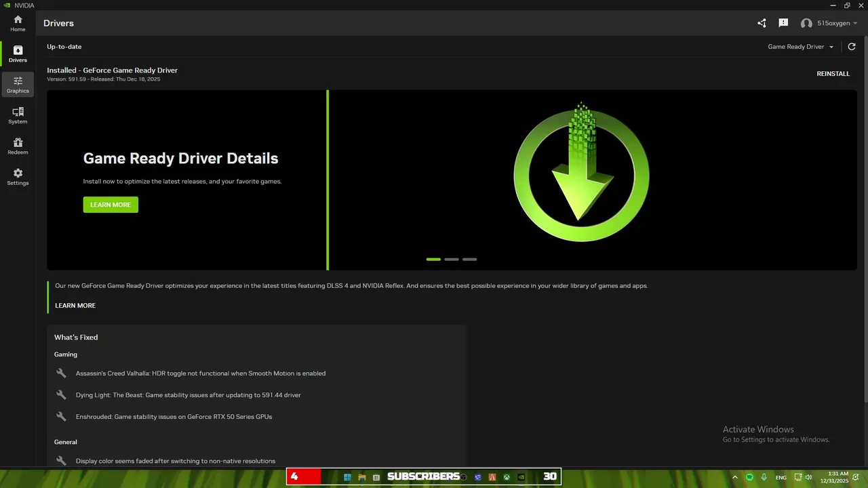Open the volume speaker tray icon
Image resolution: width=868 pixels, height=488 pixels.
point(808,477)
